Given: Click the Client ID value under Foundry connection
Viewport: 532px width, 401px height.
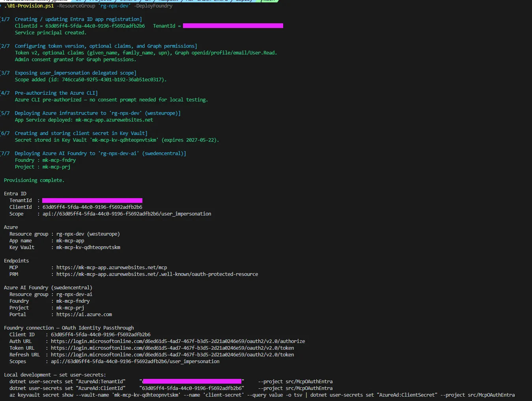Looking at the screenshot, I should tap(101, 335).
